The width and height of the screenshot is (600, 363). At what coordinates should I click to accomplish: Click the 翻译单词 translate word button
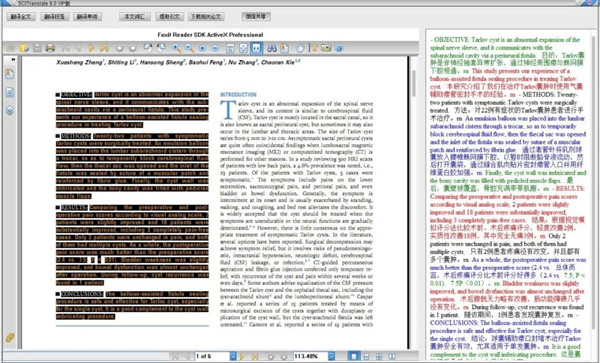pos(87,17)
